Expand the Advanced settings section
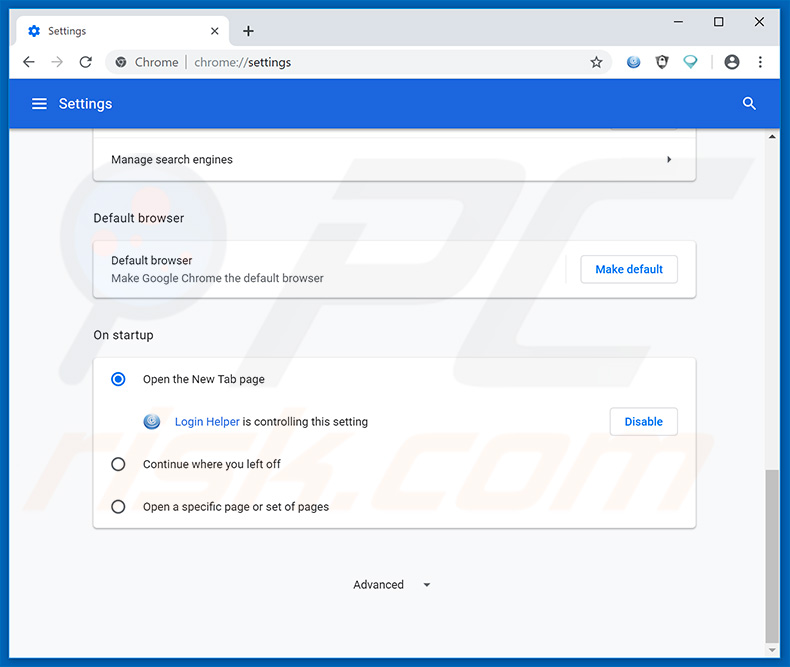 (x=391, y=585)
